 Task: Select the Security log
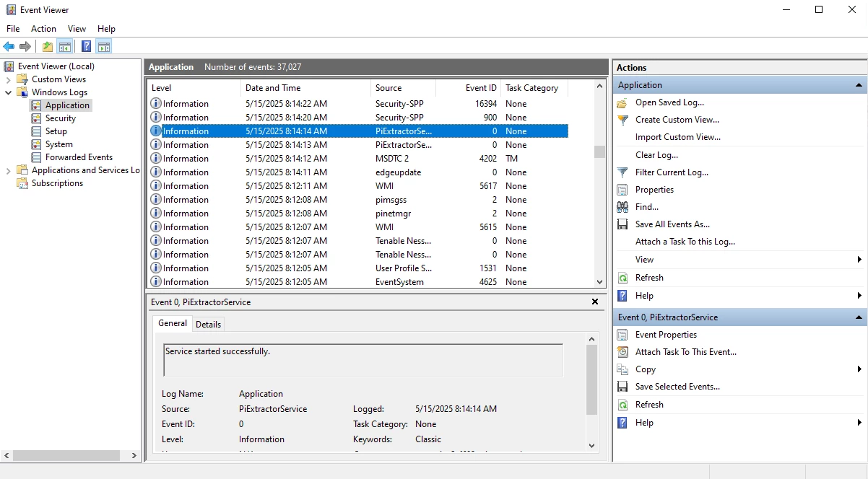point(60,118)
